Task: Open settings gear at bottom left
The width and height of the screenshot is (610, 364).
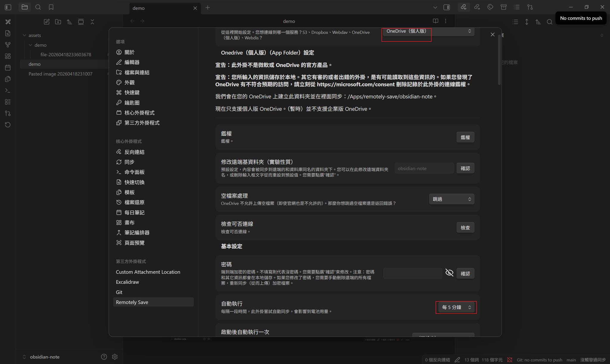Action: 115,357
